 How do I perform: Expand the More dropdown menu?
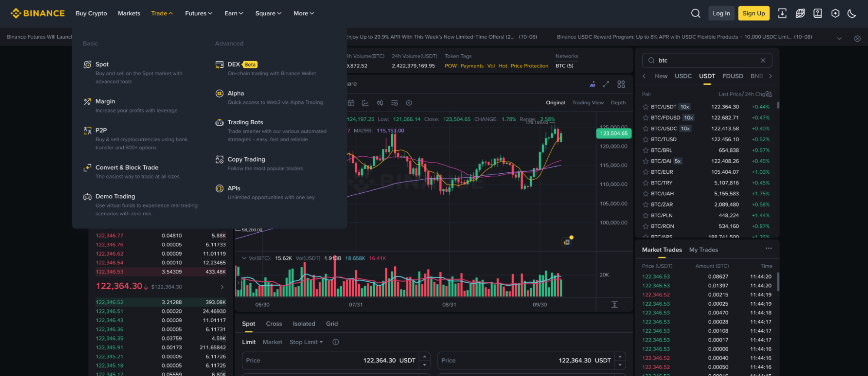[304, 13]
